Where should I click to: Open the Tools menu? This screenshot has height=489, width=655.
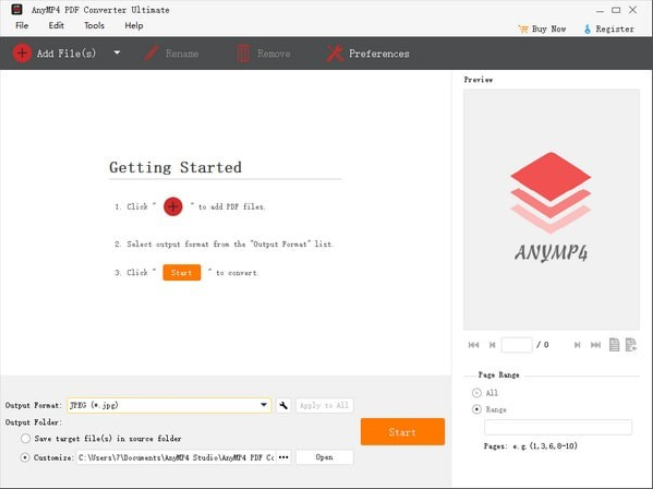tap(94, 26)
